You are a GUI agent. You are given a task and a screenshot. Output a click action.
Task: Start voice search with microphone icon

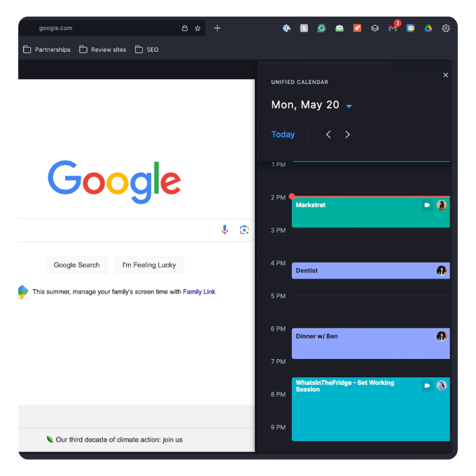pyautogui.click(x=225, y=230)
